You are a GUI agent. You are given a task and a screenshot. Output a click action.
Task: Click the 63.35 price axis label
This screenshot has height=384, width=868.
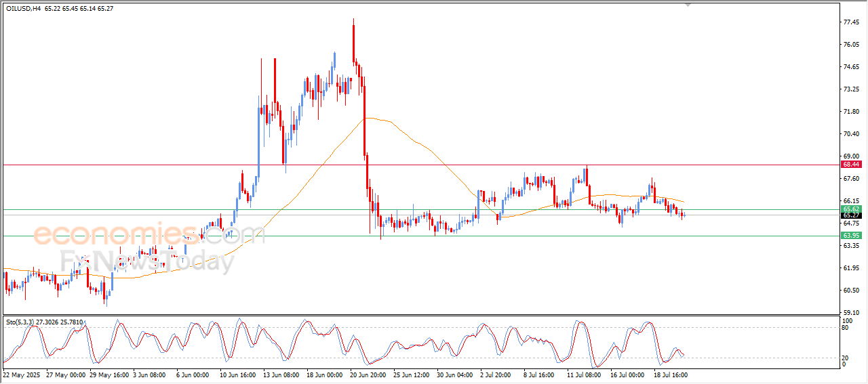point(852,246)
